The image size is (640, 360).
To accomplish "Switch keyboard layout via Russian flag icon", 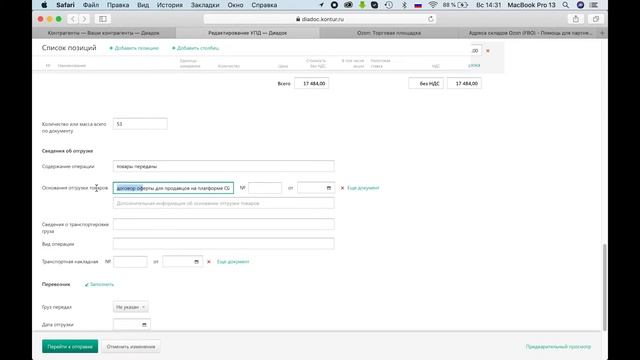I will 418,5.
